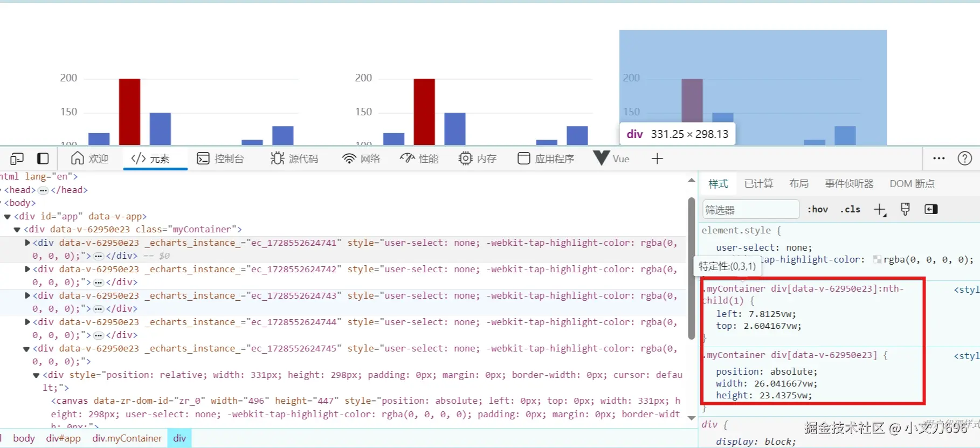
Task: Expand the div#app node arrow
Action: pos(8,217)
